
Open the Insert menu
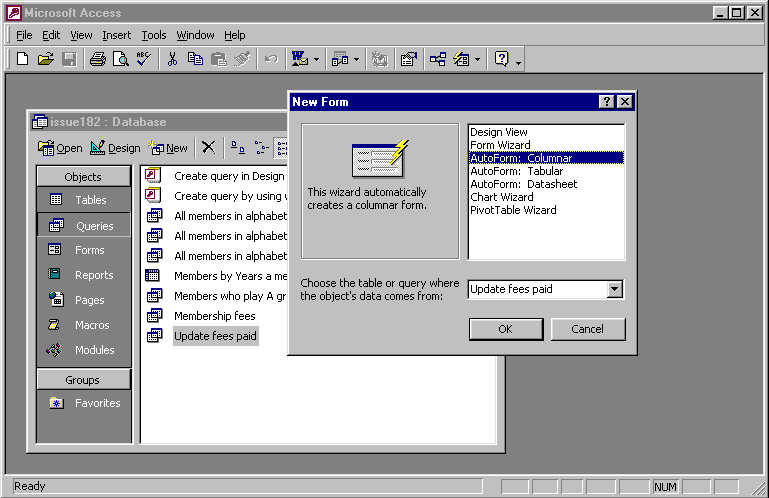(x=117, y=35)
